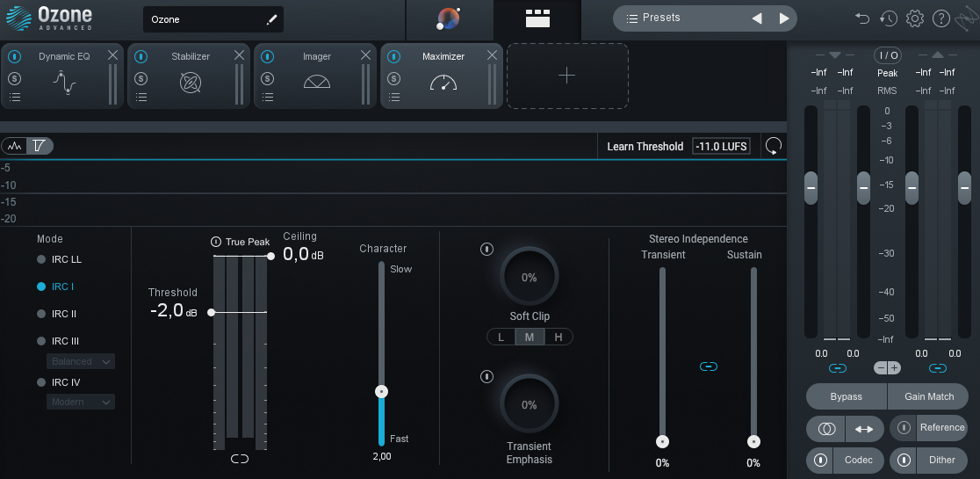
Task: Click the stereo link icon between Transient and Sustain
Action: [709, 366]
